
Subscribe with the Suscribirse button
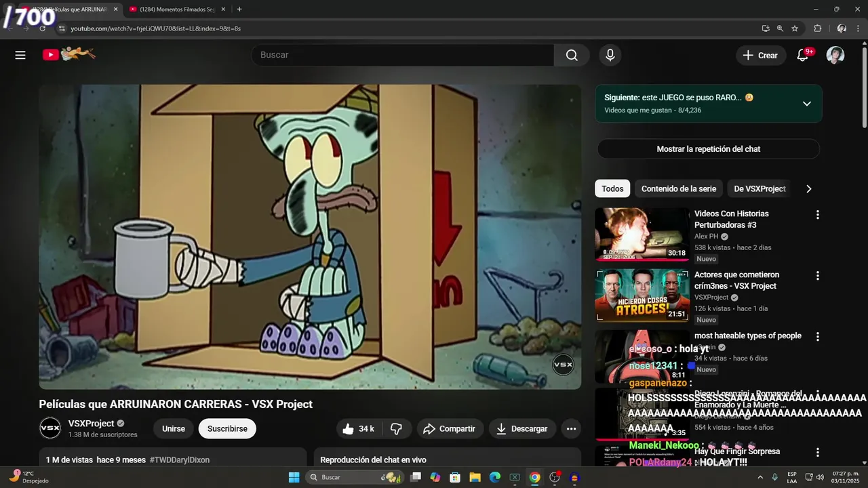[x=227, y=429]
